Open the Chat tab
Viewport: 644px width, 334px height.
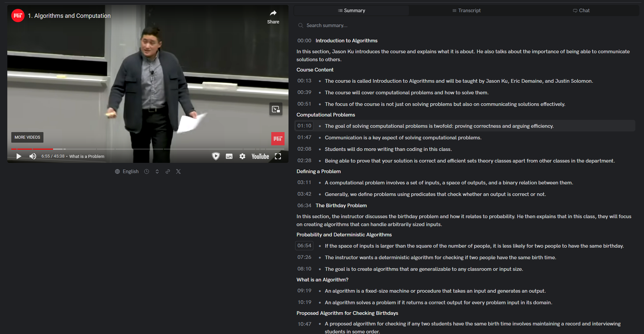(581, 11)
